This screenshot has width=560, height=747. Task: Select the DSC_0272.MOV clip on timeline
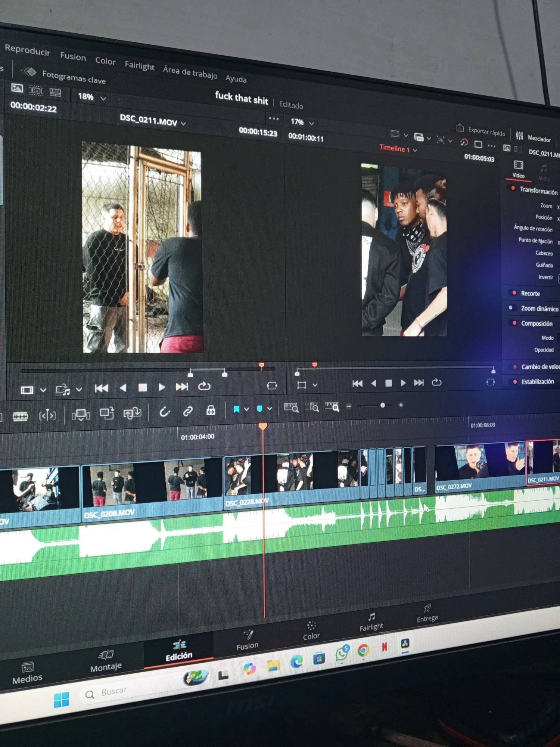[x=479, y=467]
